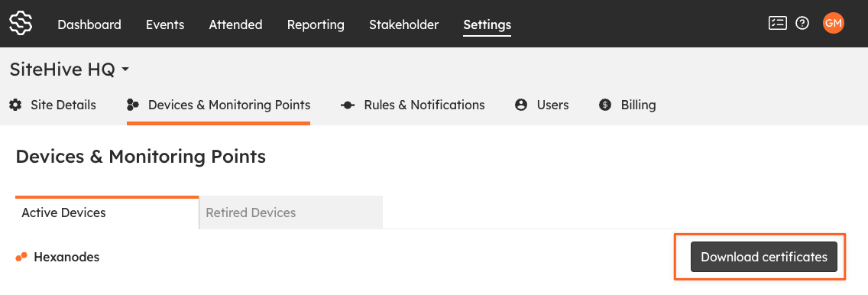Open the help question mark icon
The height and width of the screenshot is (295, 868).
(x=802, y=23)
